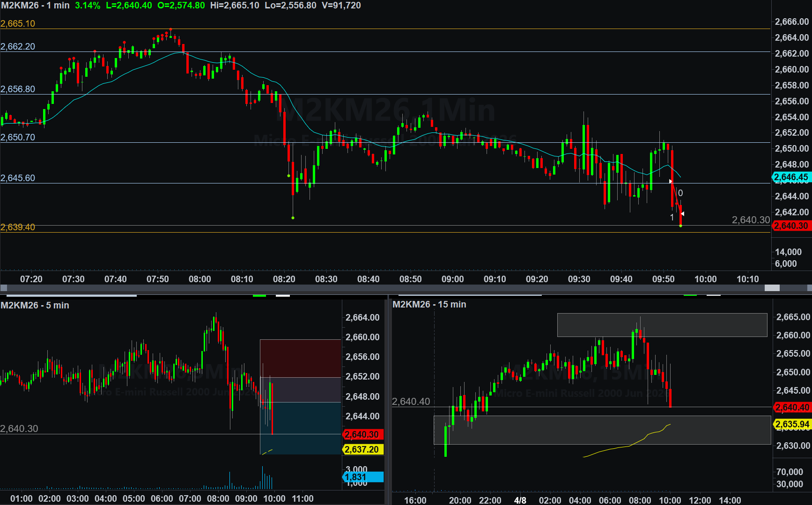The image size is (812, 505).
Task: Click the yellow 2,635.94 price tag on the 15 min chart
Action: coord(792,424)
